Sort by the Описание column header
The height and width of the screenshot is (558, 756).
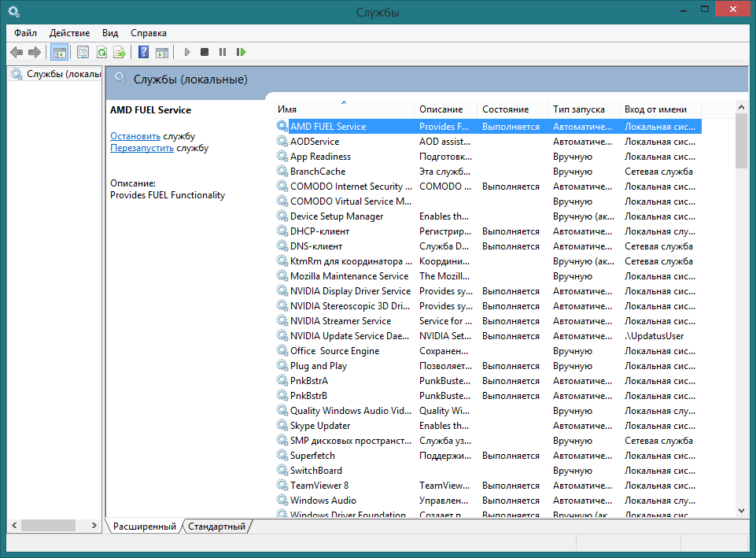445,109
